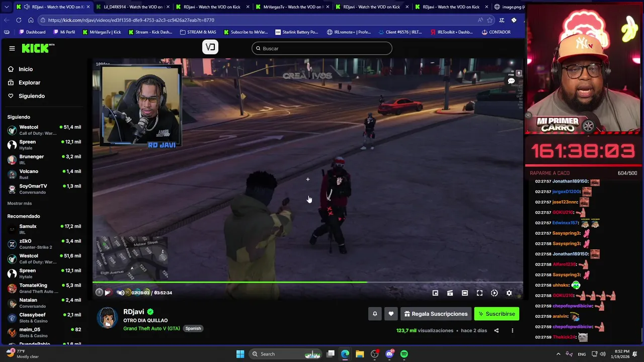This screenshot has height=362, width=644.
Task: Mute the video with the volume icon
Action: 120,293
